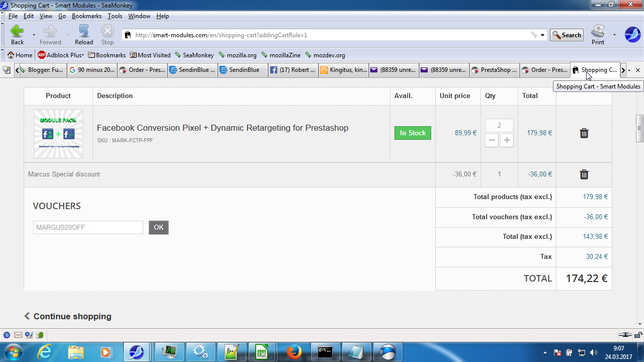Click the Search button beside URL bar
This screenshot has width=644, height=362.
click(x=567, y=35)
